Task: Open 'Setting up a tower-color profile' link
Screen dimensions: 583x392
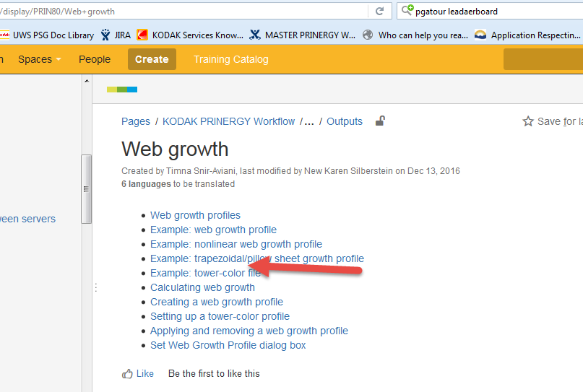Action: [x=220, y=317]
